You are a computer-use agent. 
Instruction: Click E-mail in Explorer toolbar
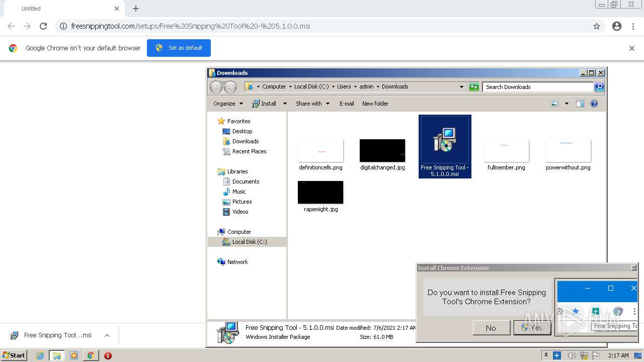click(347, 104)
